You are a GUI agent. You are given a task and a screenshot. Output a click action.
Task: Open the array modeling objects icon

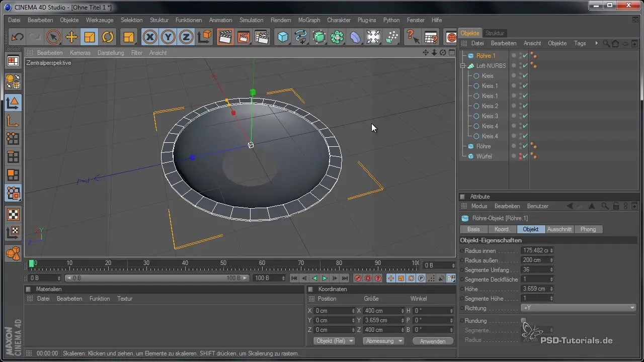pos(337,37)
